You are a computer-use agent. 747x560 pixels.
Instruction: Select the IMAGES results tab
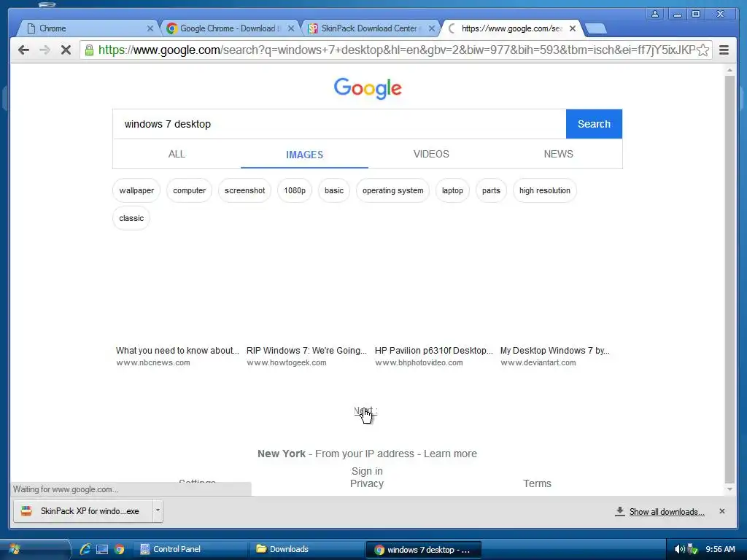coord(304,155)
